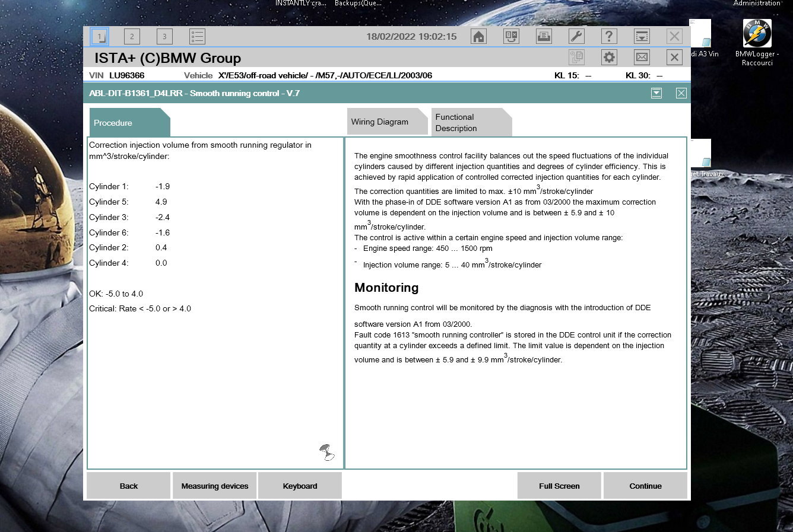This screenshot has width=793, height=532.
Task: Click the date and time 18/02/2022 19:02:15
Action: coord(411,37)
